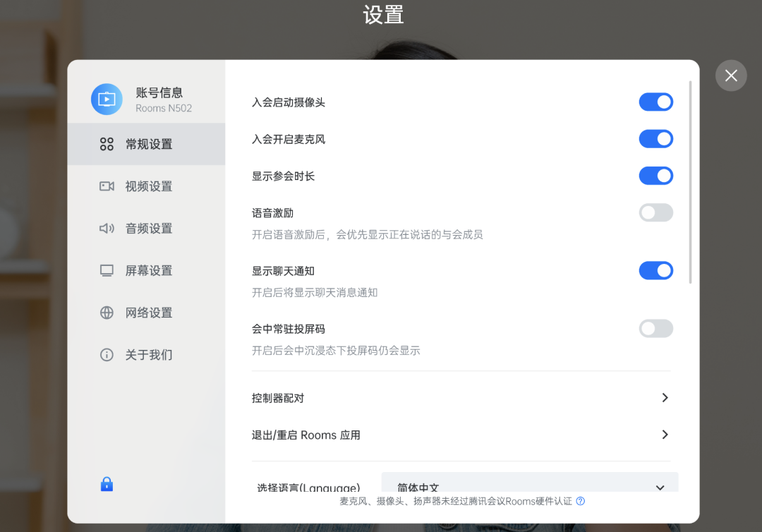Open 退出/重启 Rooms 应用 chevron arrow
The height and width of the screenshot is (532, 762).
pyautogui.click(x=665, y=435)
